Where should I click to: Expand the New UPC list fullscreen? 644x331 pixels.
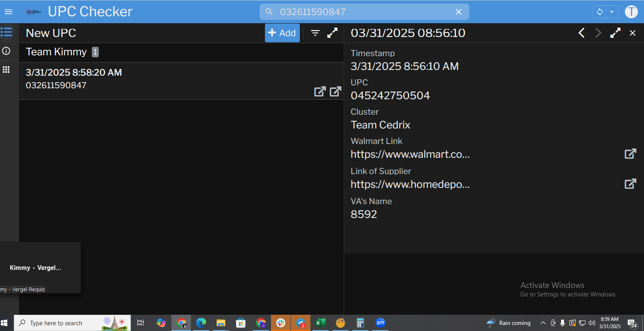coord(332,33)
